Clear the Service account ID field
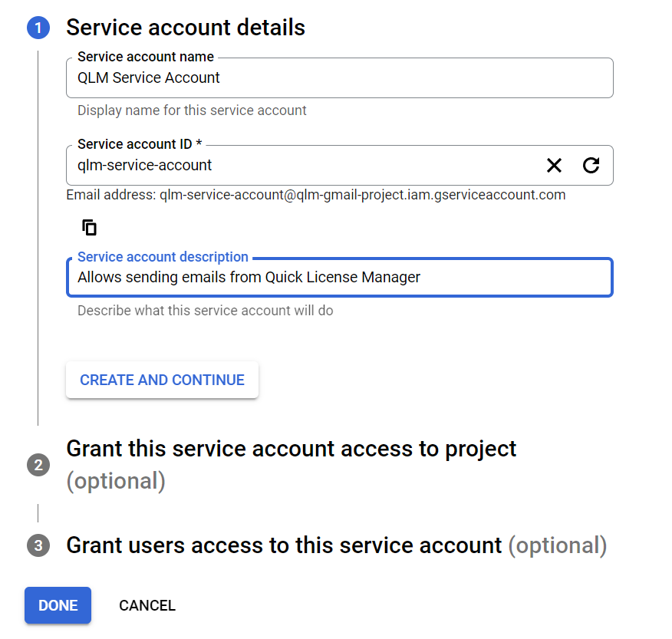Viewport: 672px width, 639px height. (554, 165)
